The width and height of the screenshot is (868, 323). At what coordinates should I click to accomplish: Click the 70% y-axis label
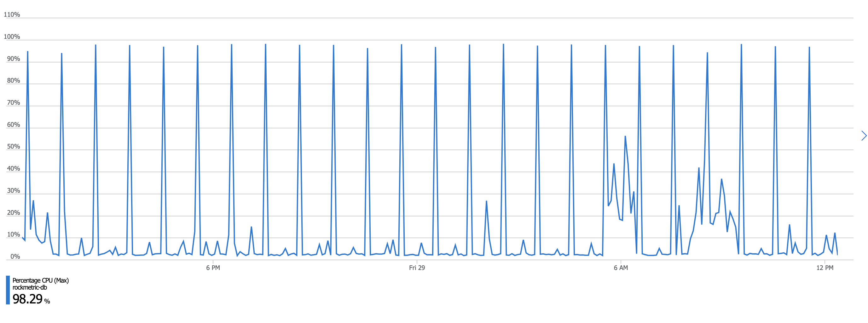[14, 103]
